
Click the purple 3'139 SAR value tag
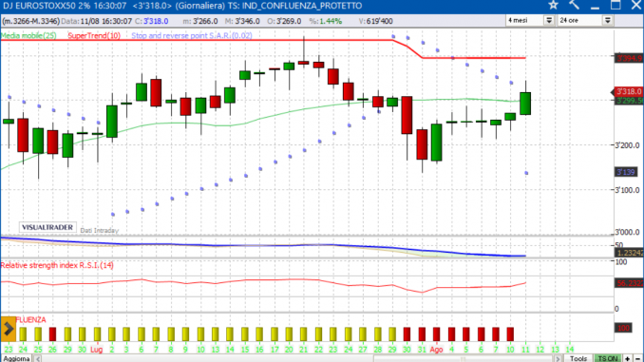[x=626, y=172]
